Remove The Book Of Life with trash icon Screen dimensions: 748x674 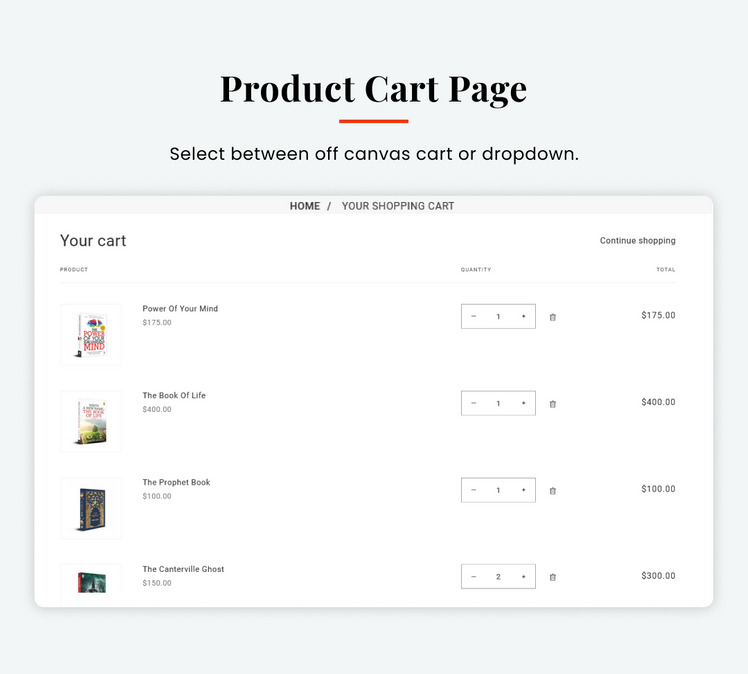552,404
